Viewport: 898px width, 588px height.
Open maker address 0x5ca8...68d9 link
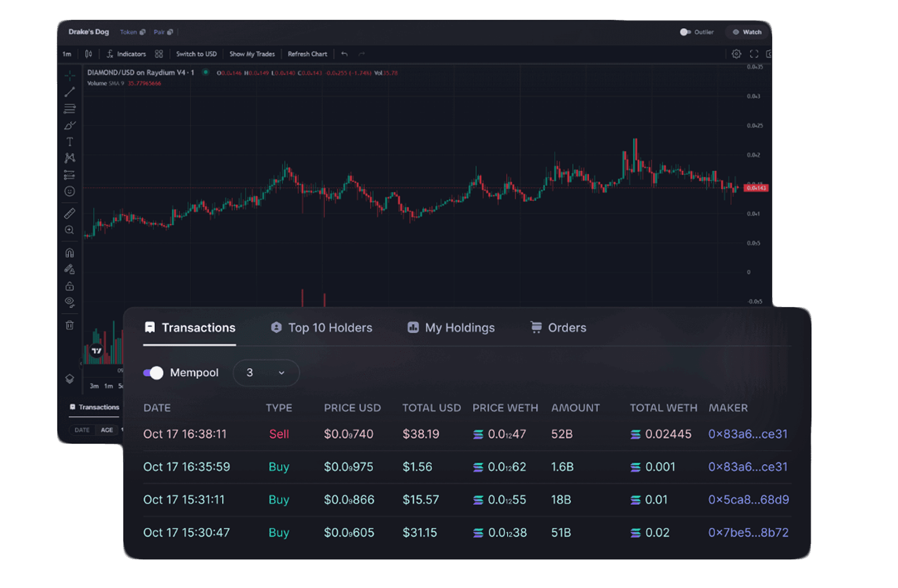(x=748, y=500)
